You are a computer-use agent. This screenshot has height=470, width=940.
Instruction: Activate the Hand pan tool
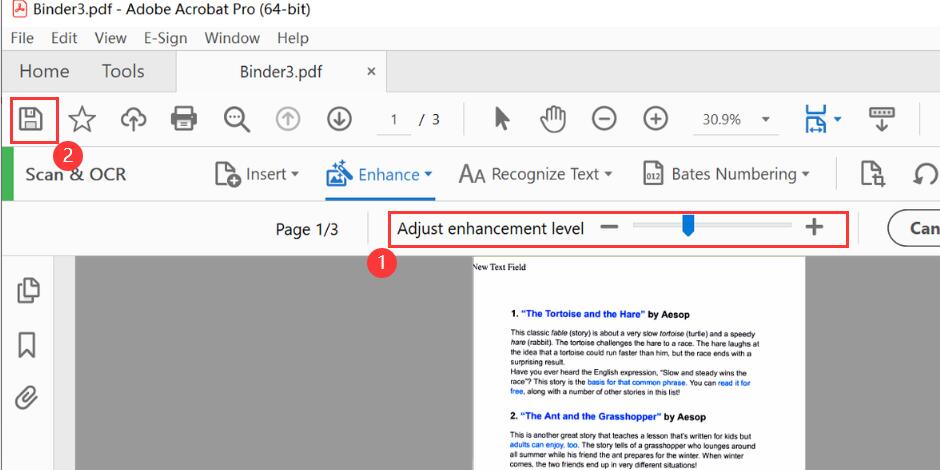(553, 119)
